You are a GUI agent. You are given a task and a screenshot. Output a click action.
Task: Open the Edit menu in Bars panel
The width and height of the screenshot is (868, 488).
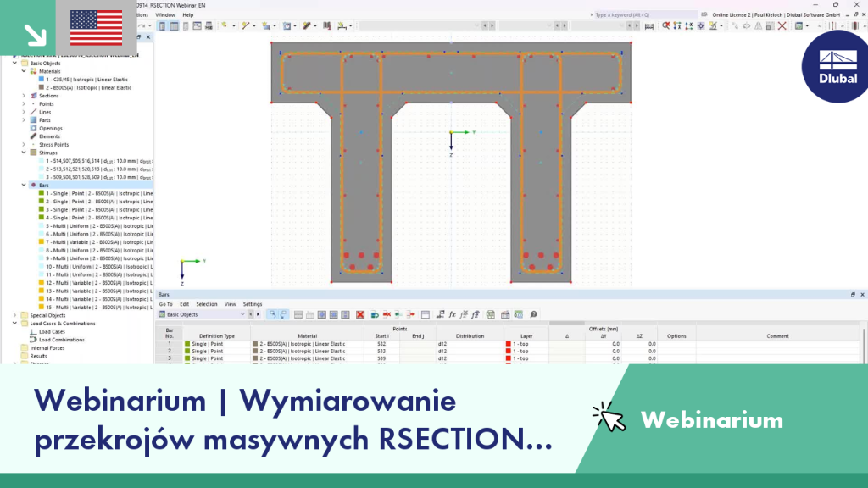point(184,304)
